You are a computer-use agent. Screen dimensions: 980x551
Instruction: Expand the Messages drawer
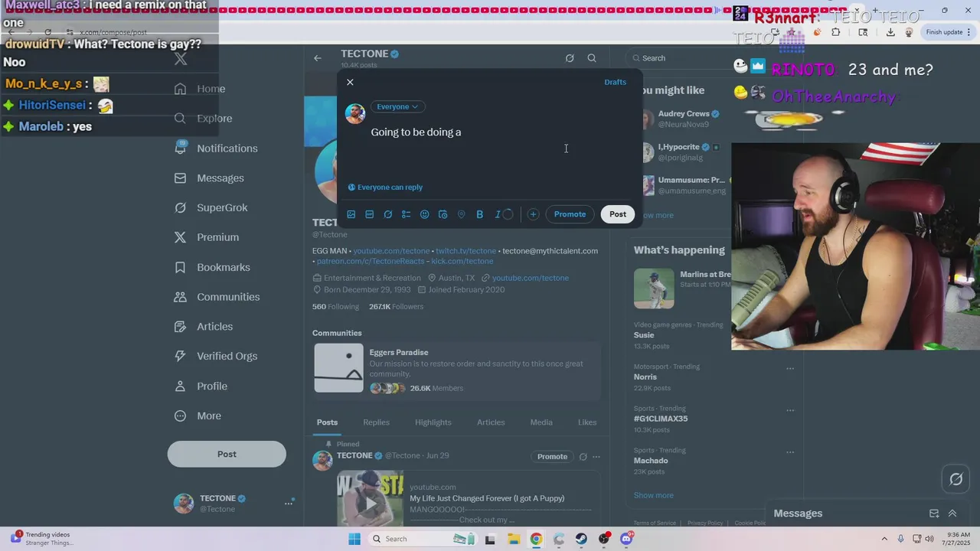click(x=952, y=514)
